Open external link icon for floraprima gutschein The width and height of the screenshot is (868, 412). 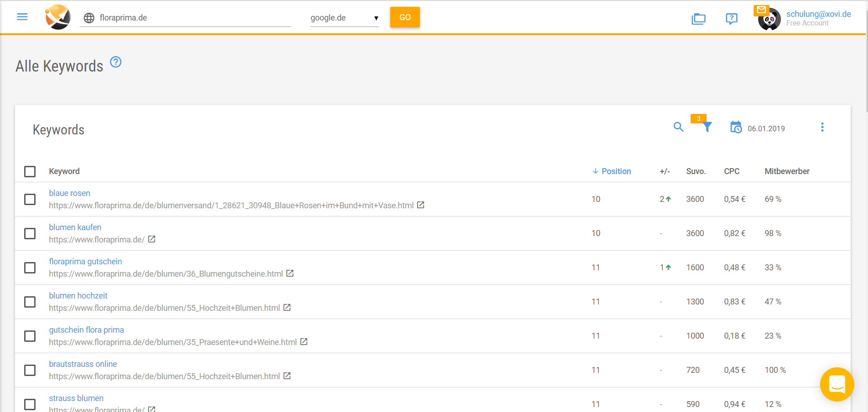[290, 273]
